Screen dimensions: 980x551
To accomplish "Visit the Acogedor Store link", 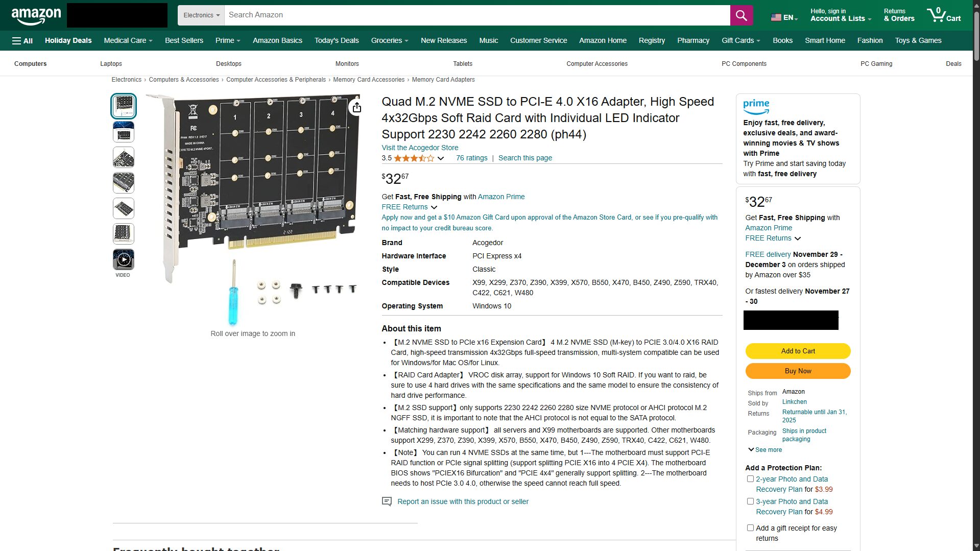I will tap(420, 148).
